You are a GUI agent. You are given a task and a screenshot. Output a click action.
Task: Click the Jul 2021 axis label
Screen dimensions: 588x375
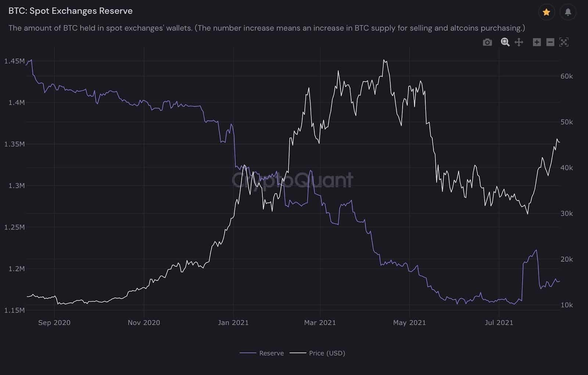(x=499, y=322)
